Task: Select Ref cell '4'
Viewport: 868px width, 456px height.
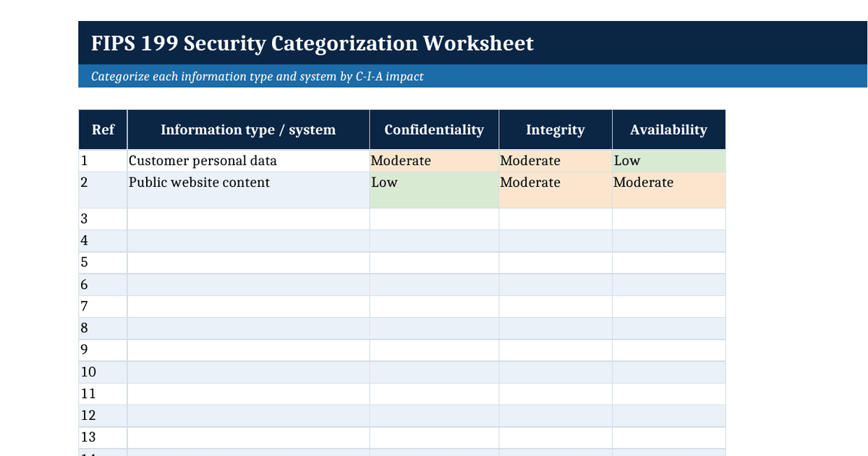Action: coord(103,240)
